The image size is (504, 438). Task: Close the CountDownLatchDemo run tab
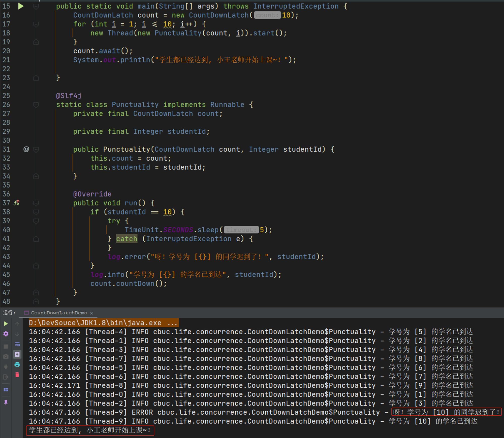coord(91,313)
